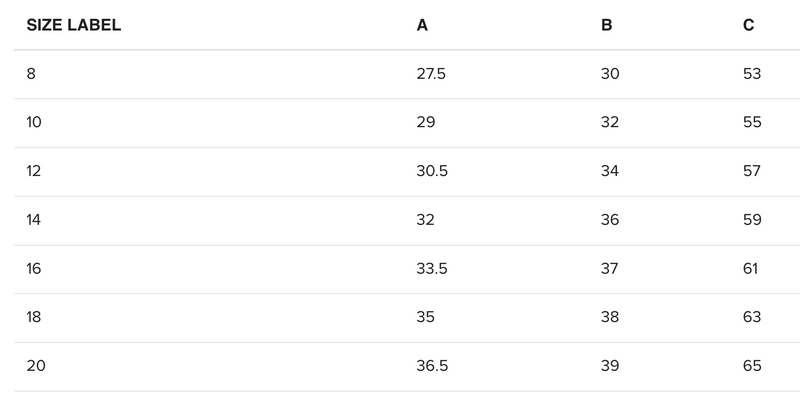Click value 53 in column C

[x=752, y=74]
